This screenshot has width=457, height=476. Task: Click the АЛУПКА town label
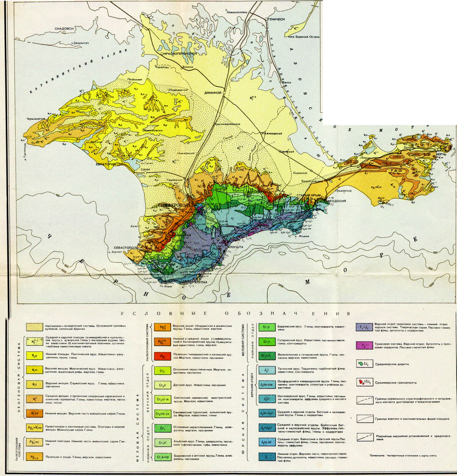coord(201,282)
